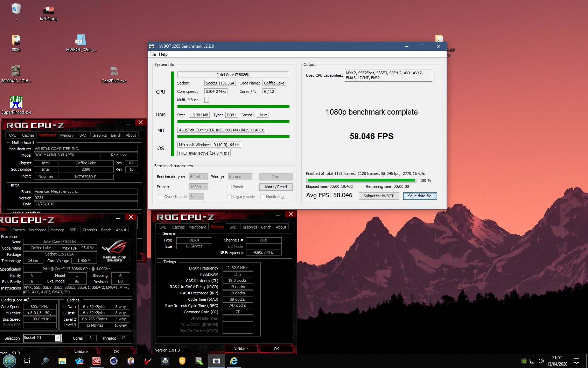The height and width of the screenshot is (368, 588).
Task: Select the 6.764.png desktop file
Action: 49,13
